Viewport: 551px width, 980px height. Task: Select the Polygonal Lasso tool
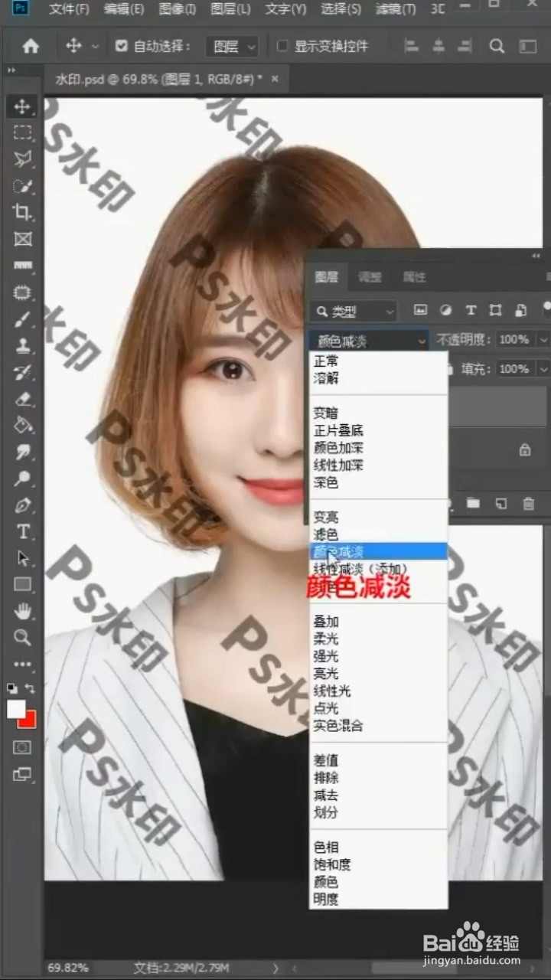pos(22,159)
